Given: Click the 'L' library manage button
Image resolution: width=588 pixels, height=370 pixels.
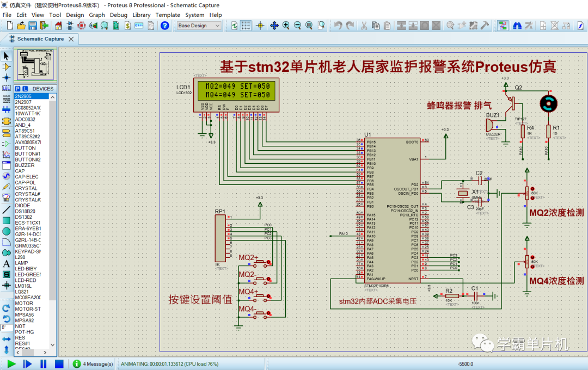Looking at the screenshot, I should pyautogui.click(x=24, y=89).
